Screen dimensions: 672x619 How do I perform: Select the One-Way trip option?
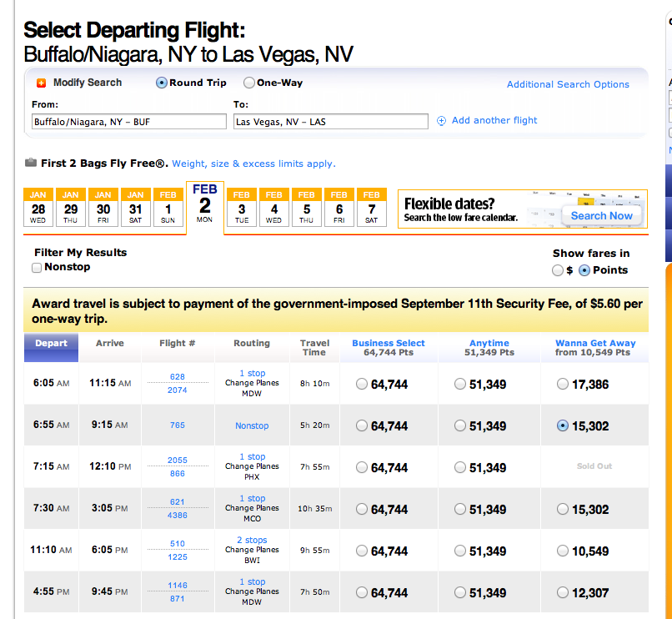point(249,83)
